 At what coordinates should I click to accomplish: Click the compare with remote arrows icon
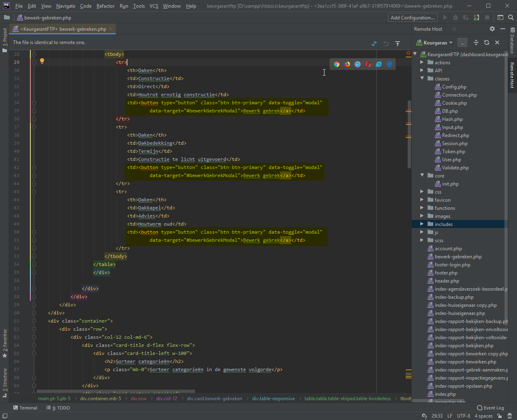point(374,43)
